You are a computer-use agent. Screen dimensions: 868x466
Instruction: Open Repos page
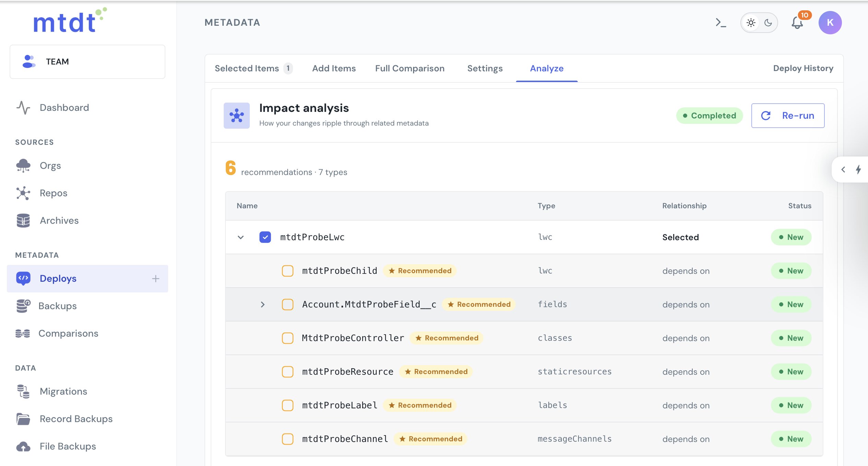(54, 193)
